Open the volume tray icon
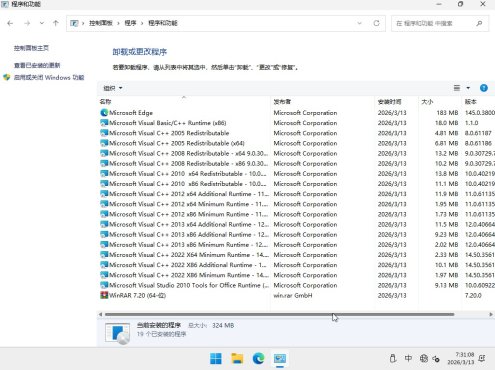Image resolution: width=495 pixels, height=370 pixels. (x=436, y=359)
